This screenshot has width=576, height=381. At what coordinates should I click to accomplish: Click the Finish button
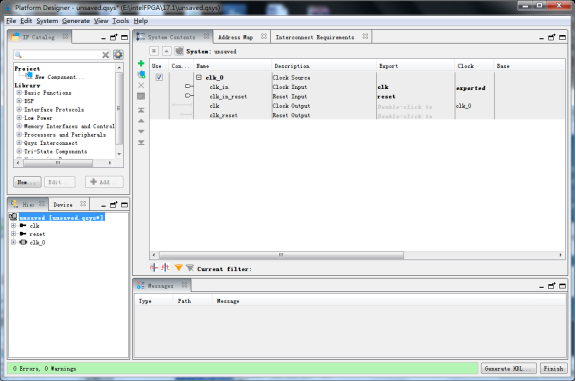553,369
